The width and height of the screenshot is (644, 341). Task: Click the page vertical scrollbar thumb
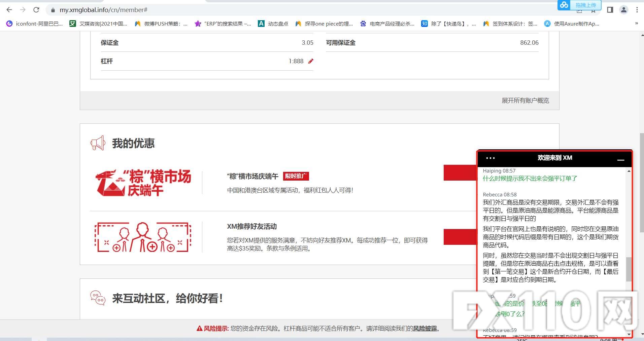point(642,183)
